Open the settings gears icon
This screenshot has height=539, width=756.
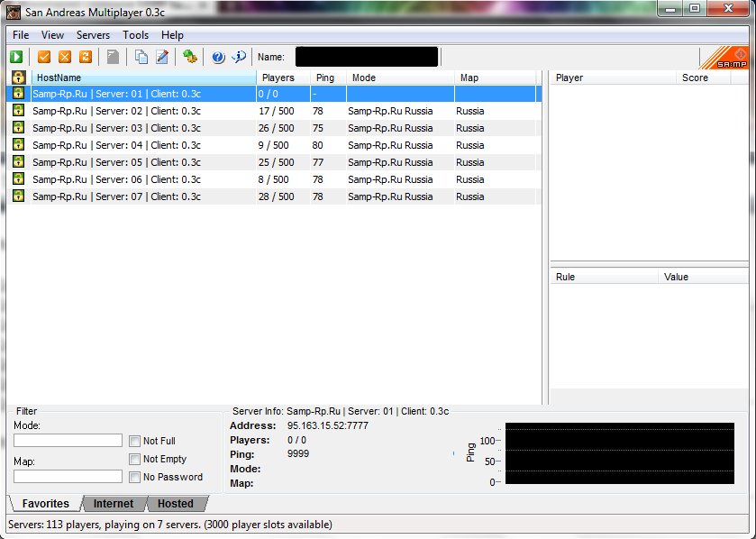point(189,57)
